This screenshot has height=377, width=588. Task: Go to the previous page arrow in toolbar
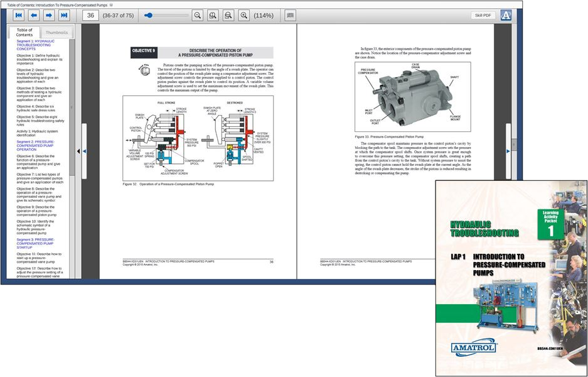pyautogui.click(x=34, y=16)
